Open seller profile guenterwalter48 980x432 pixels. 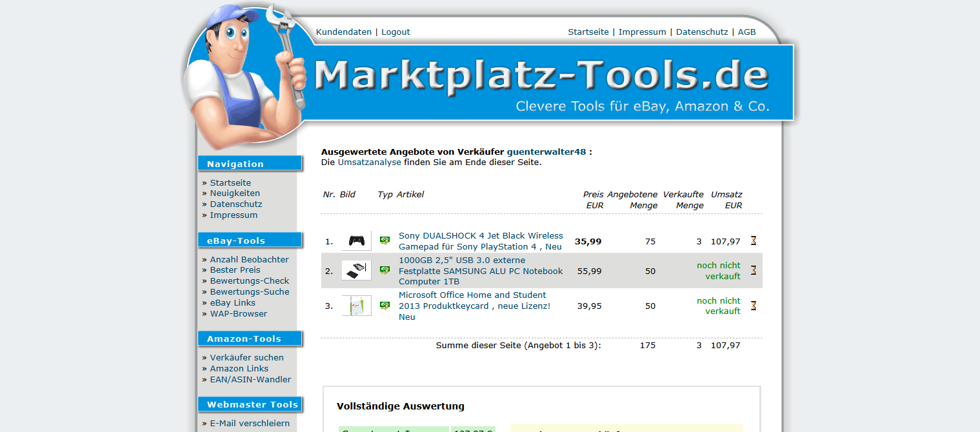coord(546,152)
